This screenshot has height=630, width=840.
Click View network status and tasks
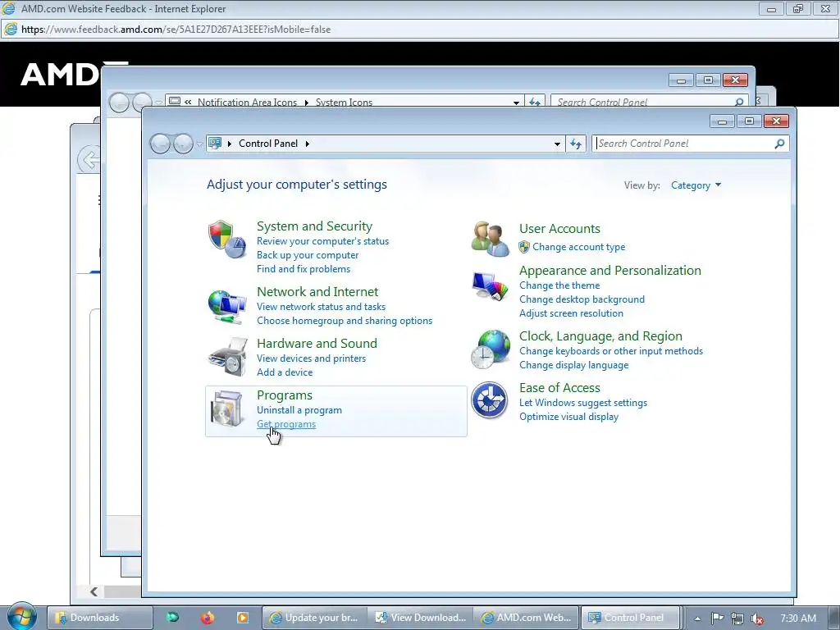[x=321, y=307]
